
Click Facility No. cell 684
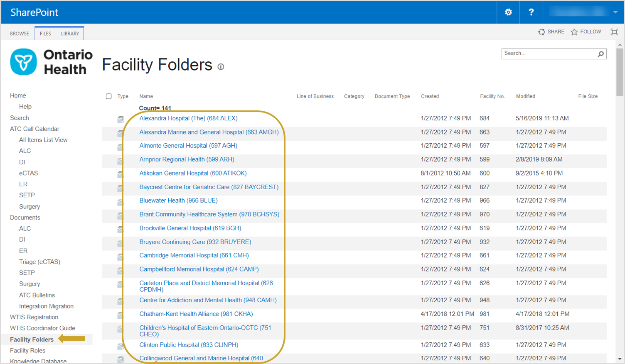pyautogui.click(x=485, y=118)
